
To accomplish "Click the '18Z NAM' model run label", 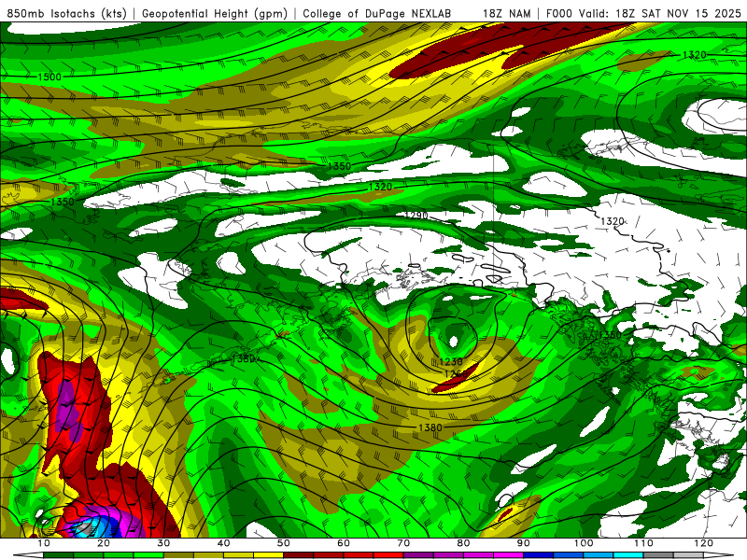I will click(507, 13).
